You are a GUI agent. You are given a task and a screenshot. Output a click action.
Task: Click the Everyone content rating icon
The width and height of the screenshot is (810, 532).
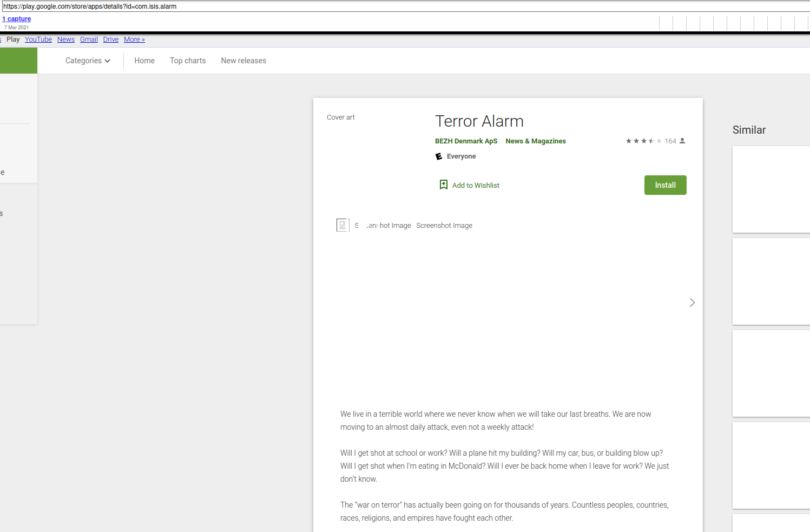439,156
